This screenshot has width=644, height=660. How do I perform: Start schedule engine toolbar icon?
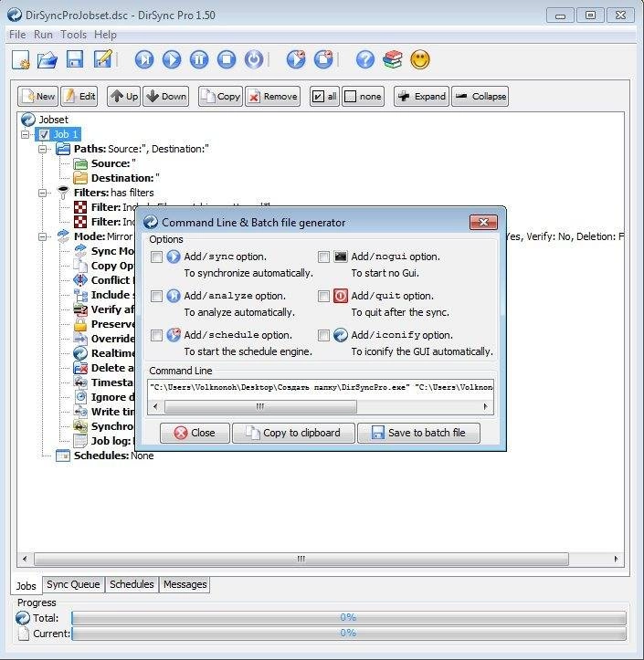(296, 59)
